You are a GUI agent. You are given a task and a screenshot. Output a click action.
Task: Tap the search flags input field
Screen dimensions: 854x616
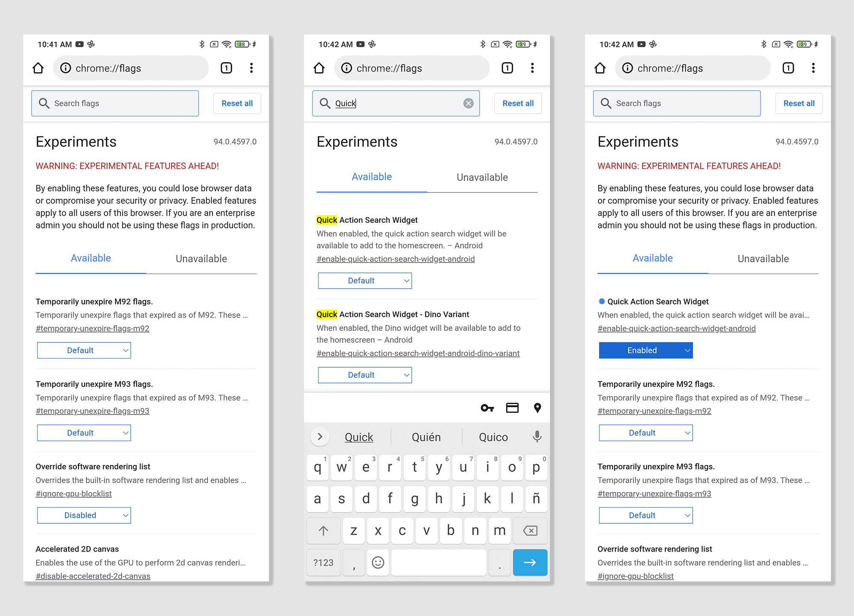117,103
